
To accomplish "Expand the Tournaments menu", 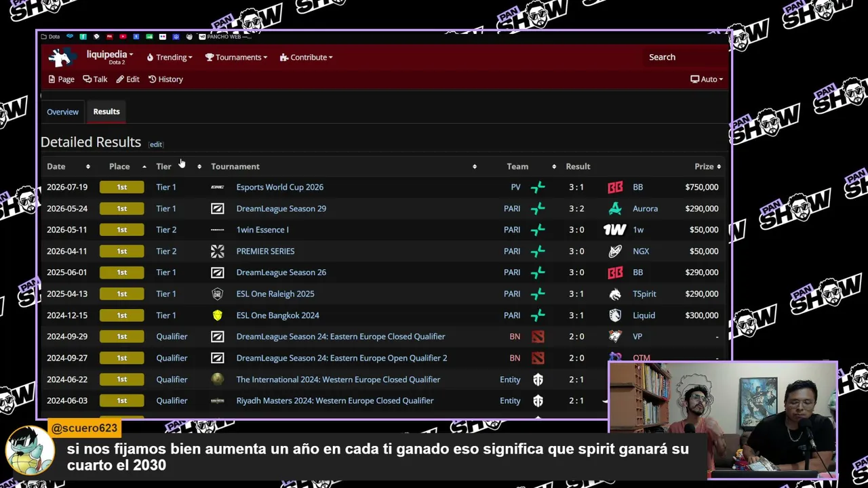I will tap(236, 58).
